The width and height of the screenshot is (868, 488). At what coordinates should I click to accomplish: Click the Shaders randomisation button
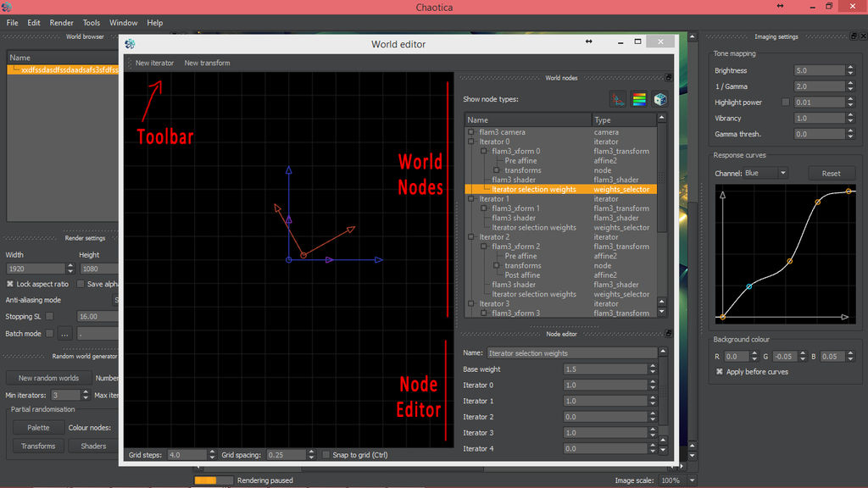click(93, 446)
